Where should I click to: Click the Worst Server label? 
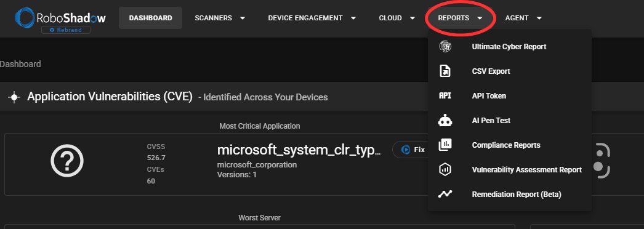260,217
